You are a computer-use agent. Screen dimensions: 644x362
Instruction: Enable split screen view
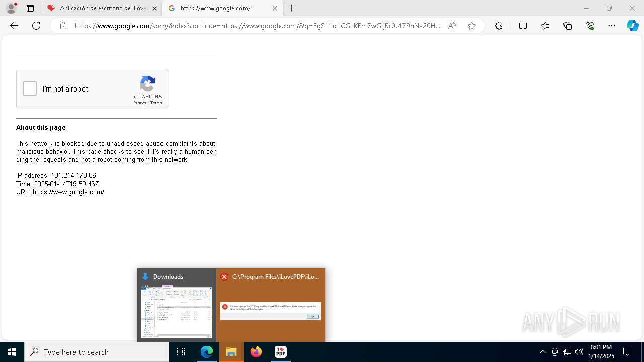click(523, 26)
